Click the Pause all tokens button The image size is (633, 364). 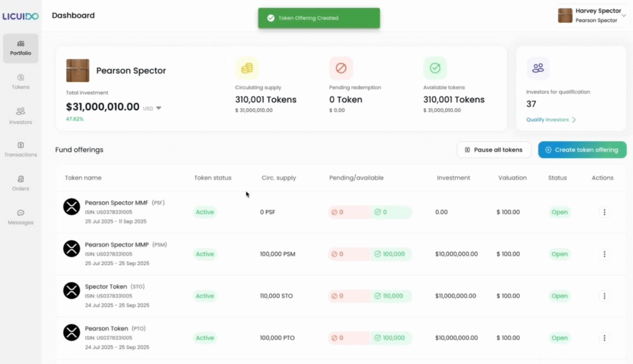coord(493,150)
